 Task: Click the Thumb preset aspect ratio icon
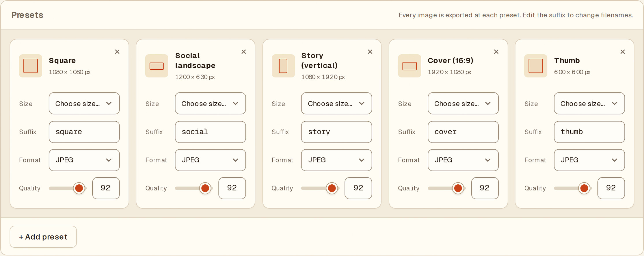pos(536,66)
